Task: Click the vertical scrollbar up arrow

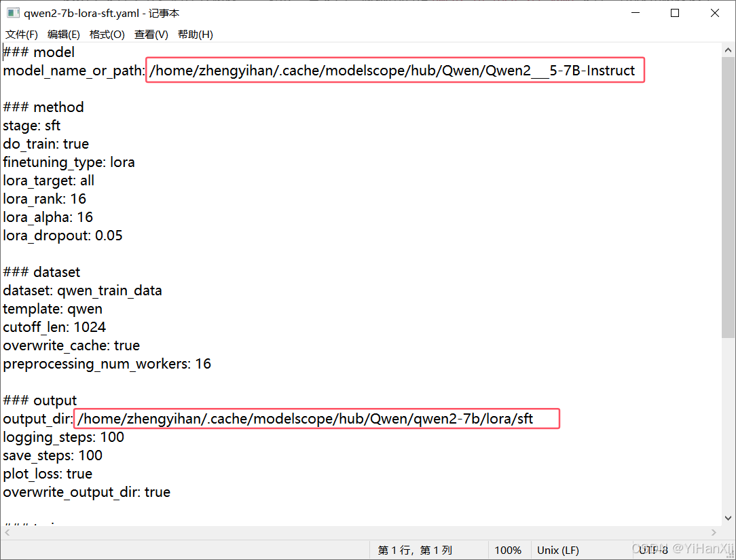Action: (728, 50)
